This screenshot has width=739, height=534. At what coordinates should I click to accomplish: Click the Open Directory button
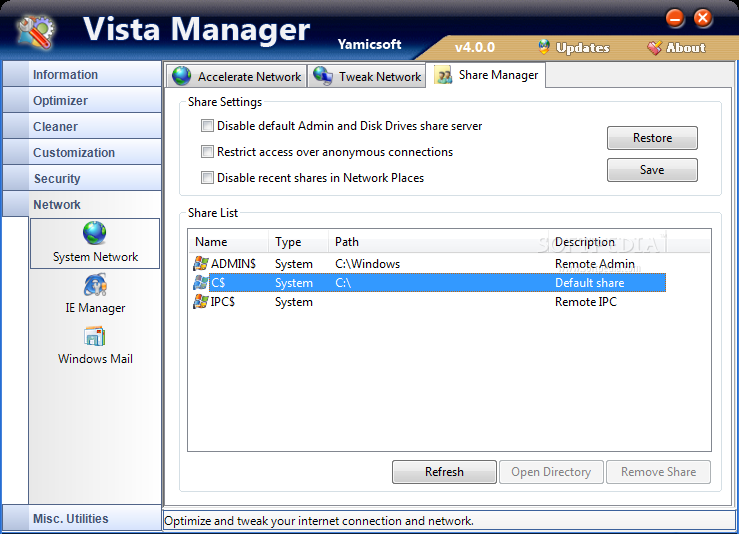point(551,472)
